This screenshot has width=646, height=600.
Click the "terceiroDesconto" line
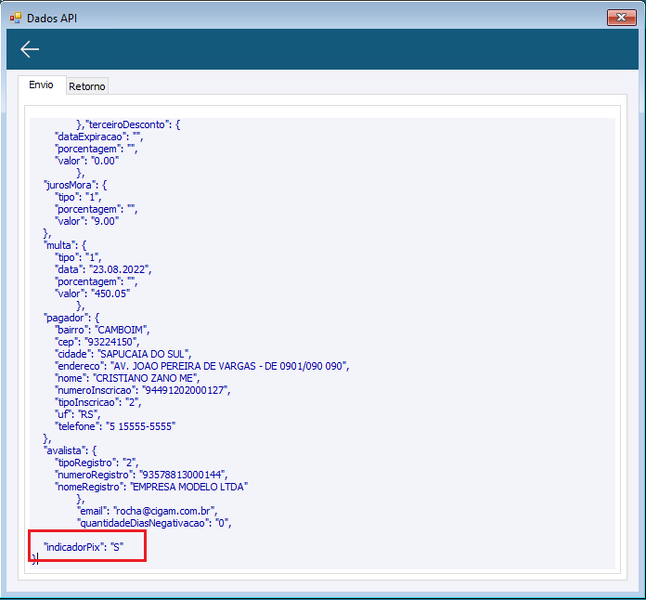click(128, 124)
